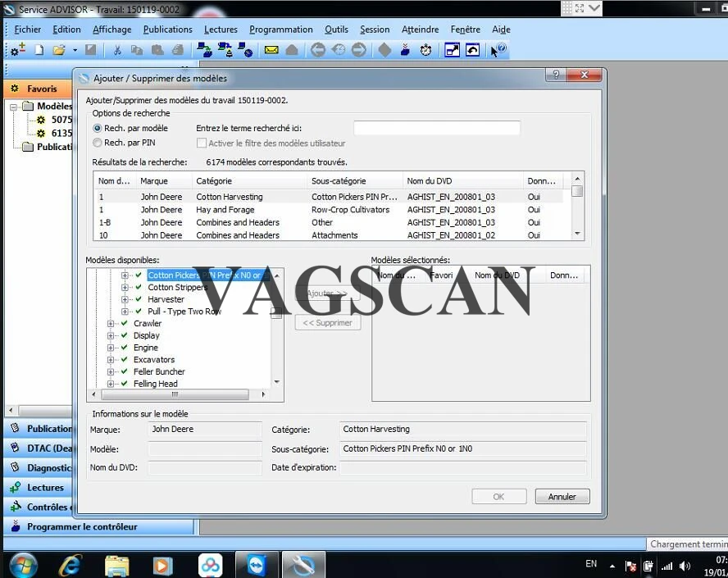Toggle the Excavators checkmark in model tree
The height and width of the screenshot is (578, 728).
coord(124,359)
